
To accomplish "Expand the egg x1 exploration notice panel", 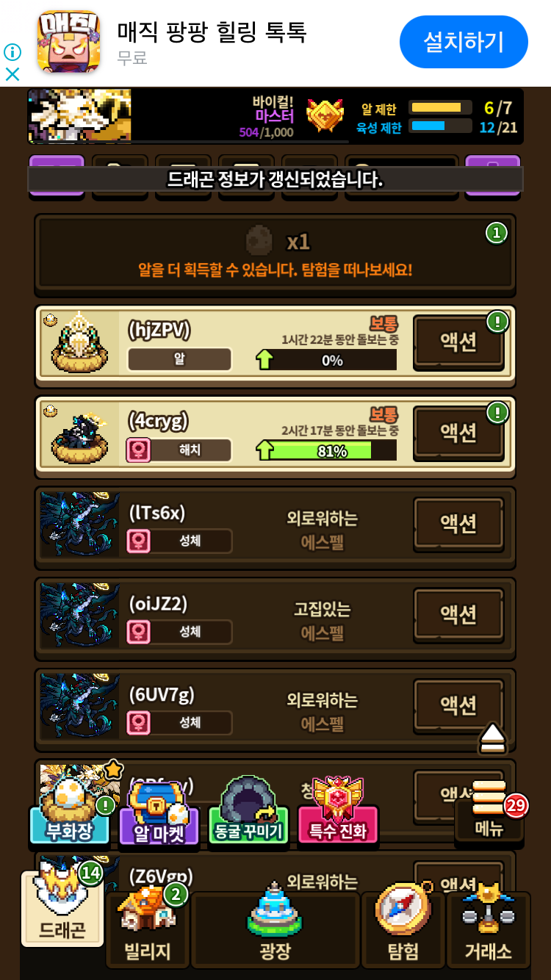I will coord(275,253).
